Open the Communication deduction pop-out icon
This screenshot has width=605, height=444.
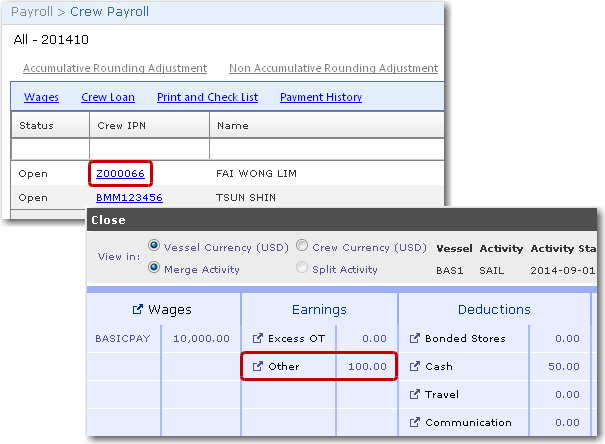(x=414, y=423)
